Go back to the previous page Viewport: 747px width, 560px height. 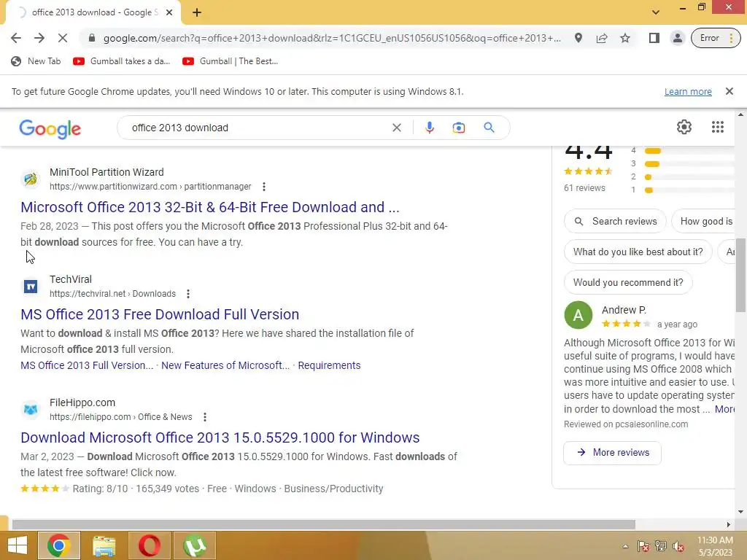point(16,38)
